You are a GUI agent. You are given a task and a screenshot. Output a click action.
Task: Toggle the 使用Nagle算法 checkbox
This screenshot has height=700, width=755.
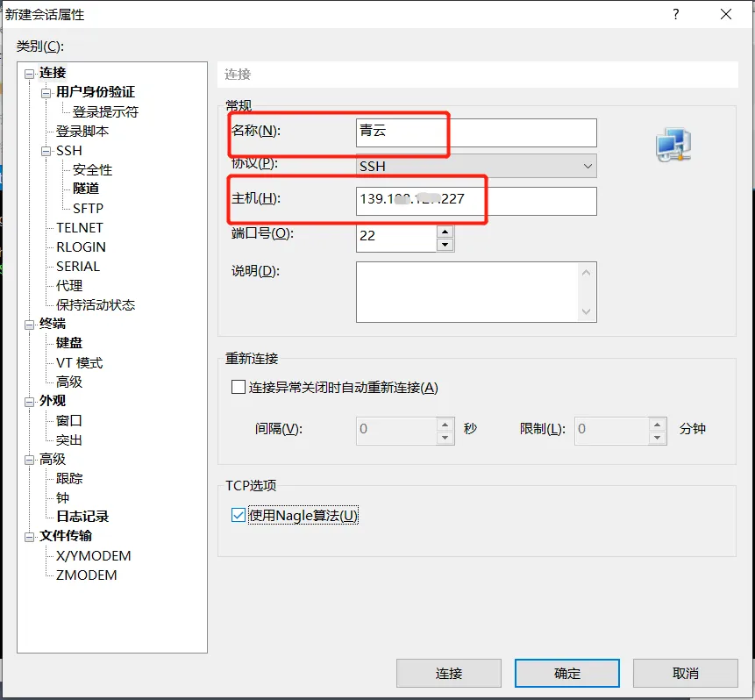(x=239, y=515)
